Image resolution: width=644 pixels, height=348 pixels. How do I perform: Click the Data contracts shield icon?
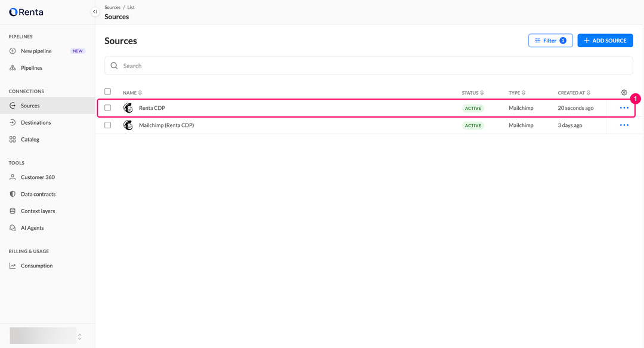coord(13,194)
